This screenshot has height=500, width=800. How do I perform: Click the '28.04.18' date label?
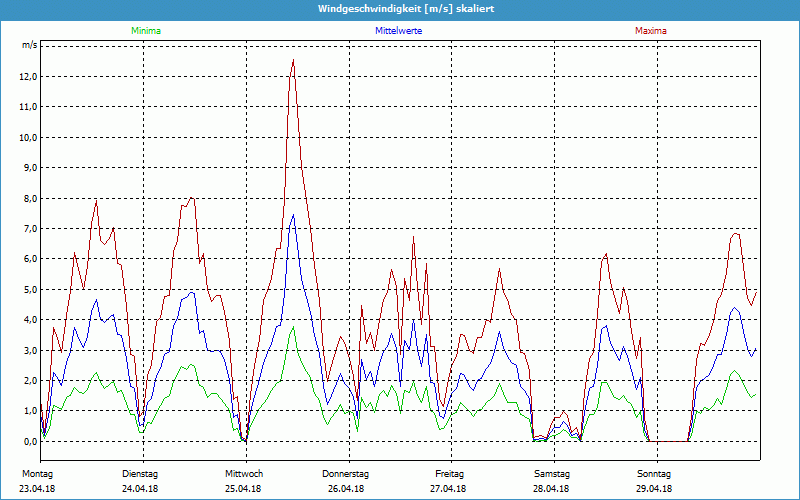[x=551, y=489]
